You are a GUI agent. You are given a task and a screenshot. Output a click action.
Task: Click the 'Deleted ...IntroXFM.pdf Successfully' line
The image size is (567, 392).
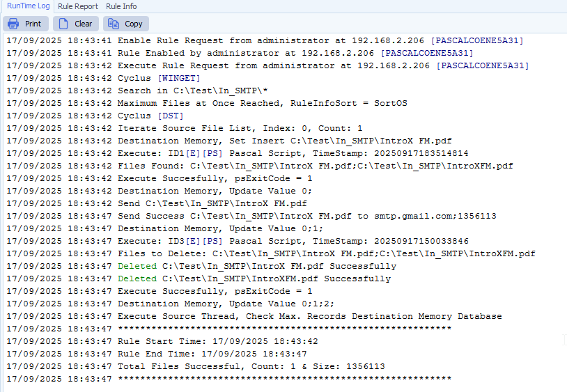(199, 279)
